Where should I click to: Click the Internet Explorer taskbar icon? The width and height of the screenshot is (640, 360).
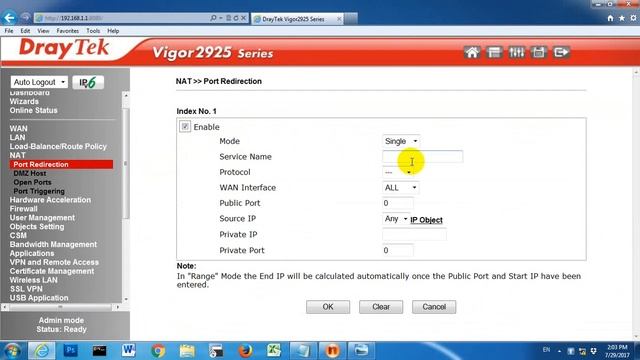(41, 351)
